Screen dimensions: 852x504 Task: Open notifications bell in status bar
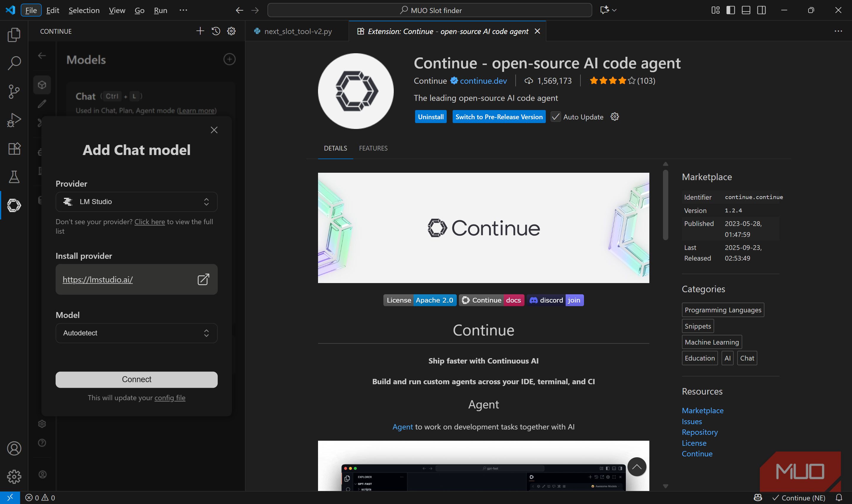point(839,497)
